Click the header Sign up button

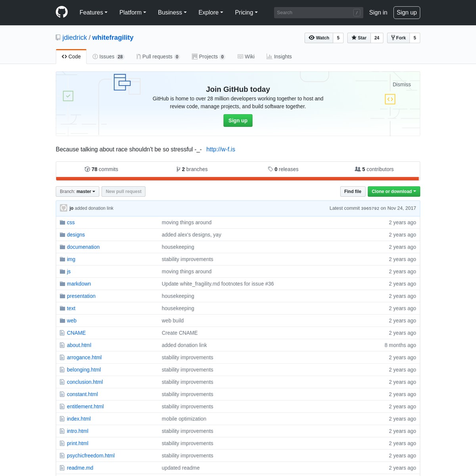point(407,13)
